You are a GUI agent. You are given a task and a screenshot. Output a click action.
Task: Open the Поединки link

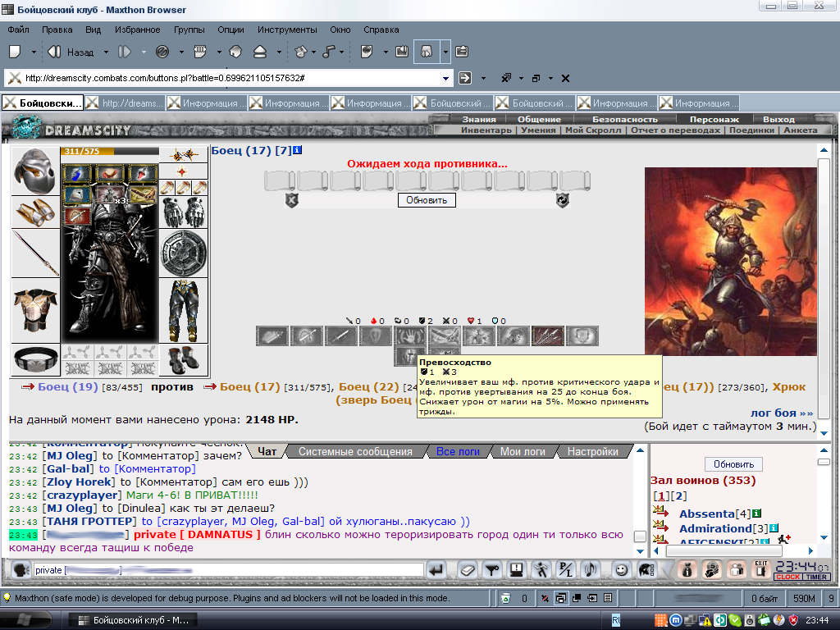pos(751,130)
